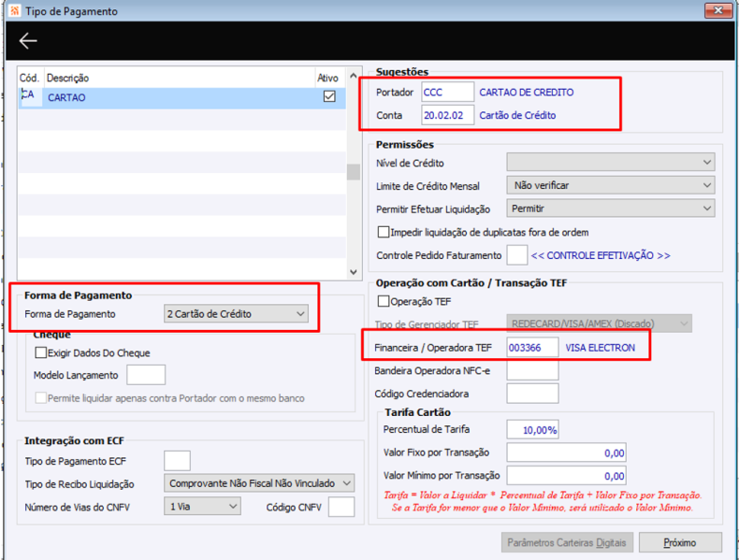The height and width of the screenshot is (560, 739).
Task: Toggle the Ativo checkbox for CARTAO
Action: pyautogui.click(x=329, y=96)
